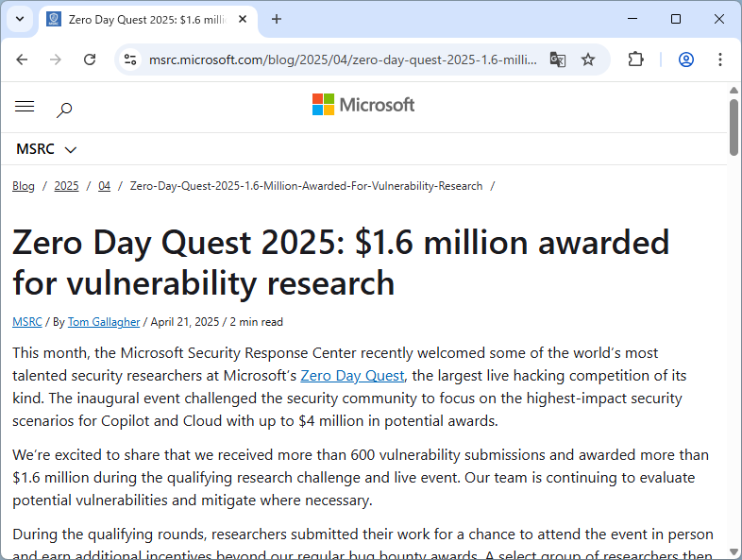Go back to previous page

pyautogui.click(x=23, y=59)
